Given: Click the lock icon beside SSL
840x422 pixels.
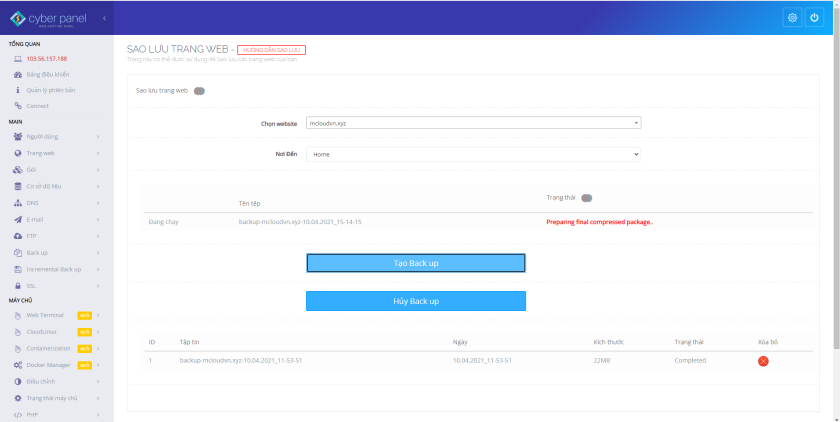Looking at the screenshot, I should click(18, 286).
